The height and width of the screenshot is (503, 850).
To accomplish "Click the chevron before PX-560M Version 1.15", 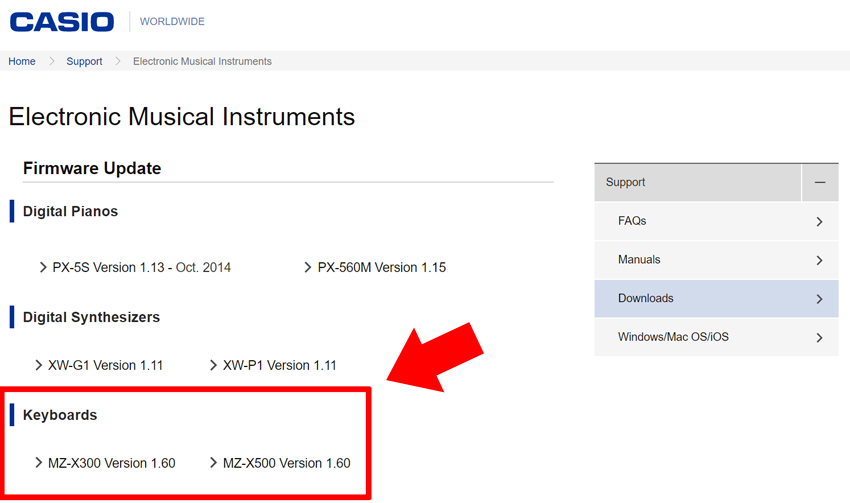I will tap(307, 267).
